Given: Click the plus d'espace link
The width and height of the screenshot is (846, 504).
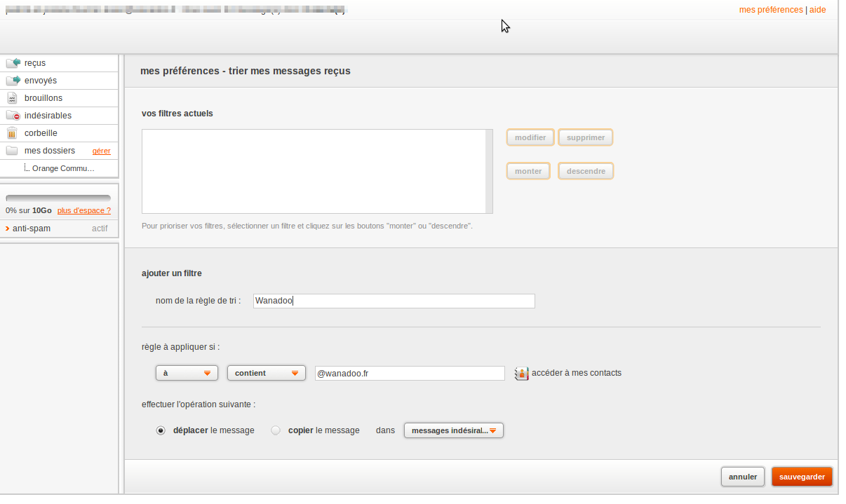Looking at the screenshot, I should (x=83, y=210).
